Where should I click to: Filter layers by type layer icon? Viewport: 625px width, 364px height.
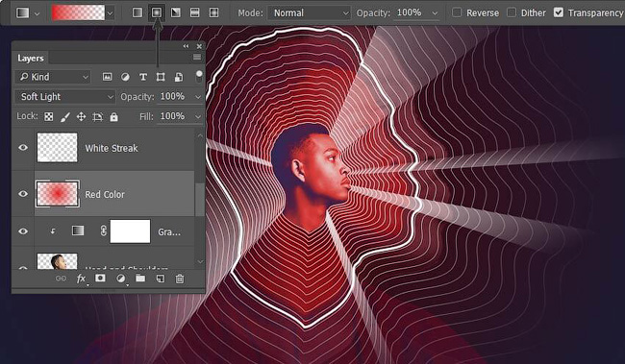143,77
